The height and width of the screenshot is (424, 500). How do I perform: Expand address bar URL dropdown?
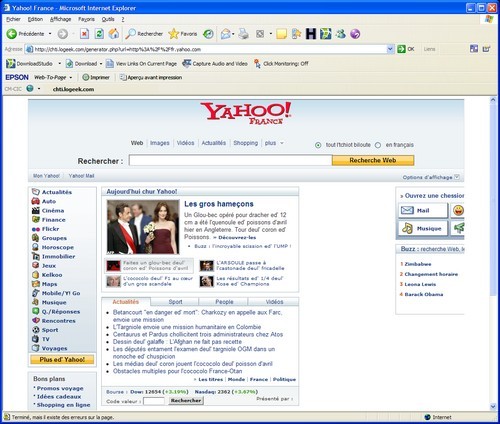click(x=390, y=49)
